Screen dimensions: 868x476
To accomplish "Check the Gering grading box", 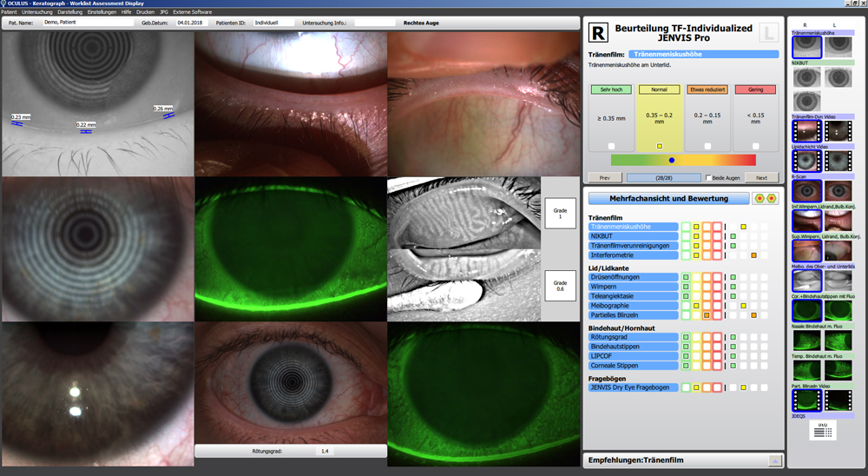I will pyautogui.click(x=755, y=146).
